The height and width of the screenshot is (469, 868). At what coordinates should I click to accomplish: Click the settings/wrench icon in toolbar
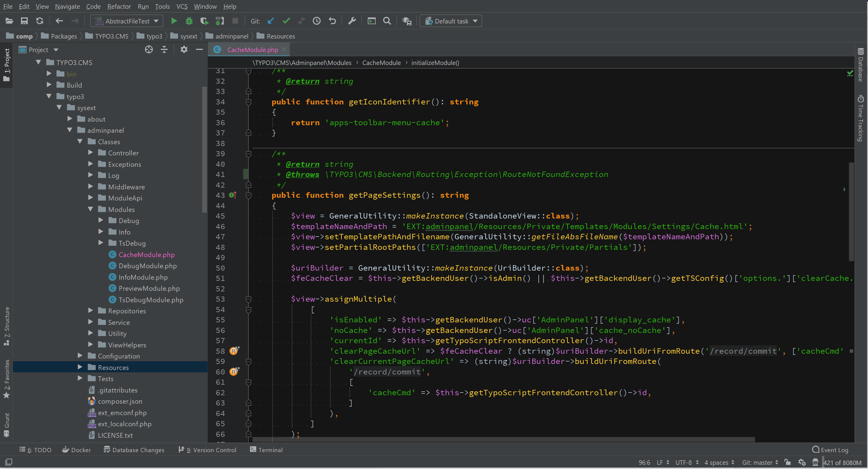pos(352,21)
